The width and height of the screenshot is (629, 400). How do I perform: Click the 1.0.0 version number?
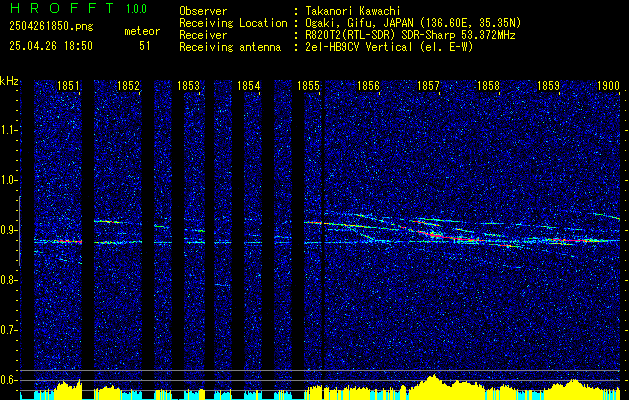click(136, 8)
